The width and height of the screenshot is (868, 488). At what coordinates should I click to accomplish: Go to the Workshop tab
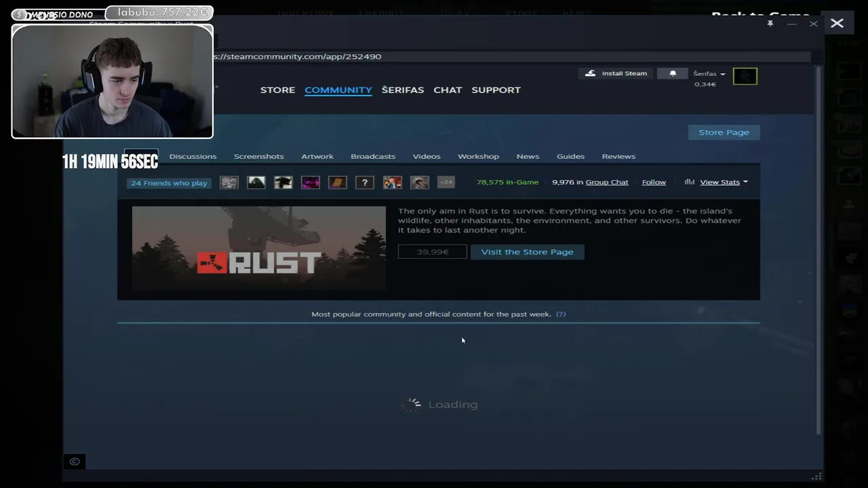click(x=478, y=156)
